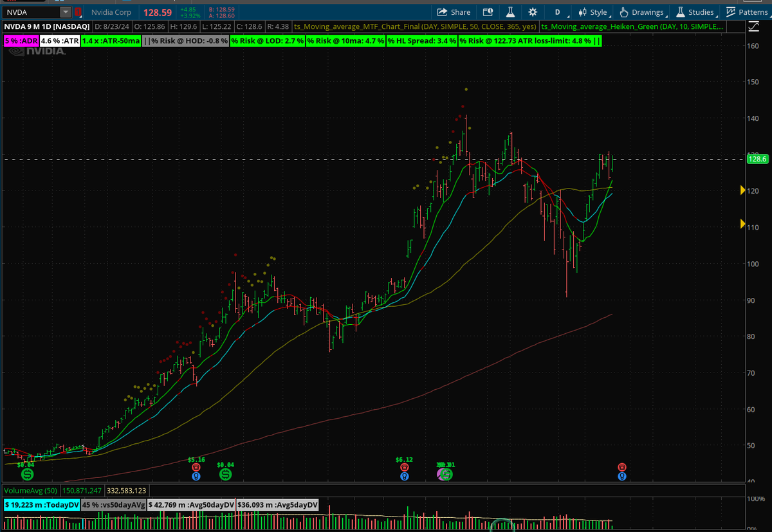This screenshot has height=532, width=772.
Task: Click the ts_Moving_average_Heiken_Green study label
Action: (x=633, y=26)
